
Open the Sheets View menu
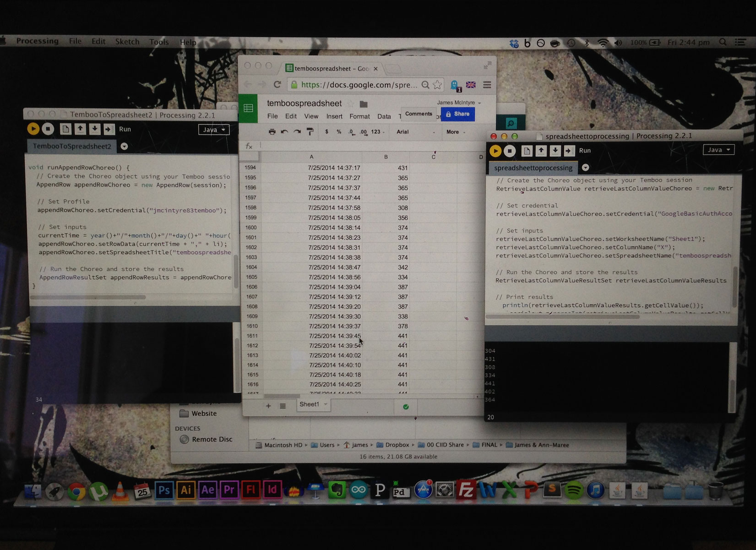311,116
